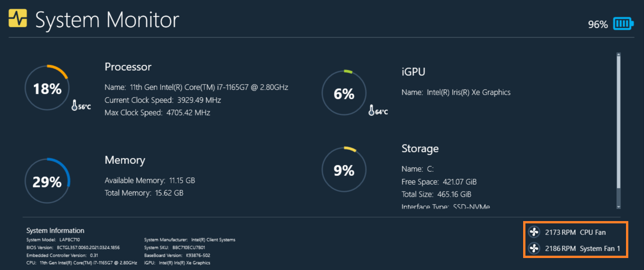Click the System Information heading

pos(55,231)
